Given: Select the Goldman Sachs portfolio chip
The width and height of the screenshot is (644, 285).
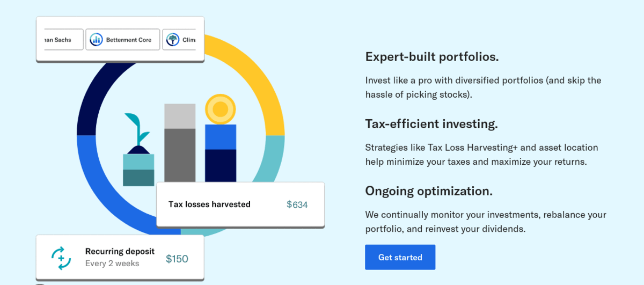Looking at the screenshot, I should click(x=63, y=40).
